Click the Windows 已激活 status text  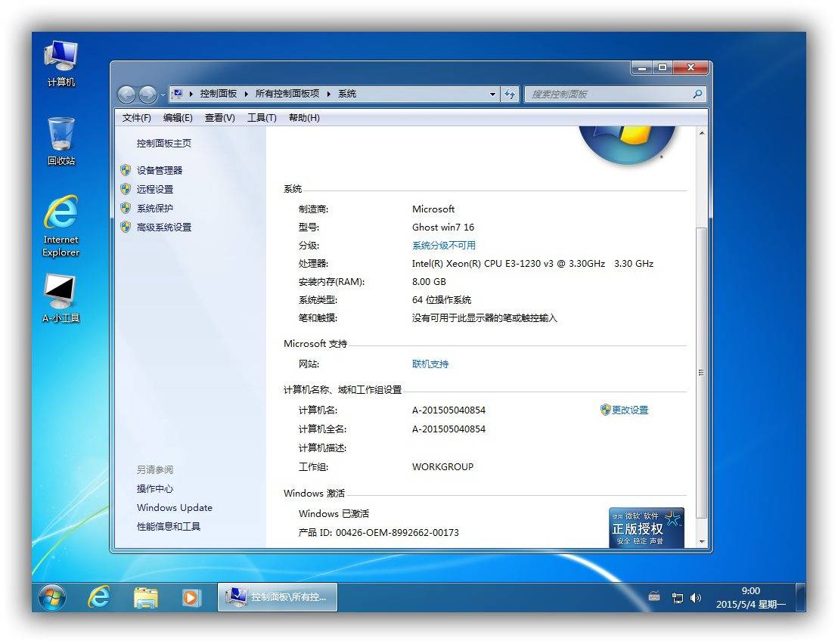(x=334, y=513)
